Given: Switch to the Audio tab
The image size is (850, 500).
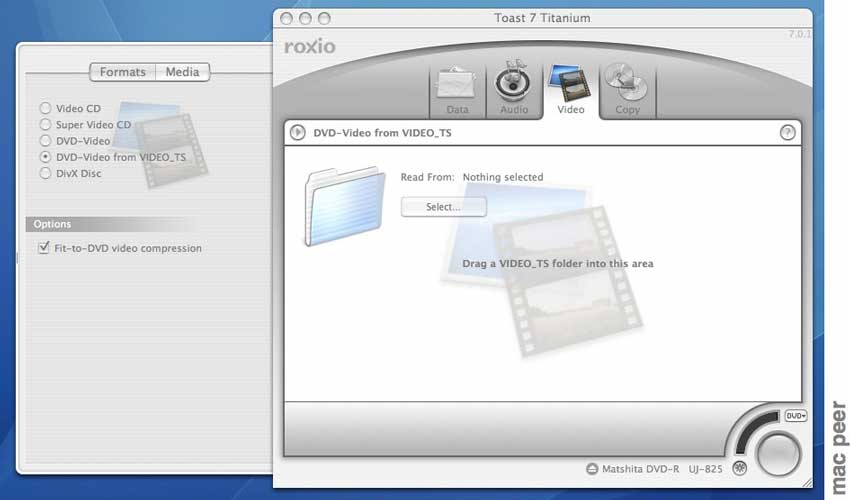Looking at the screenshot, I should 513,90.
